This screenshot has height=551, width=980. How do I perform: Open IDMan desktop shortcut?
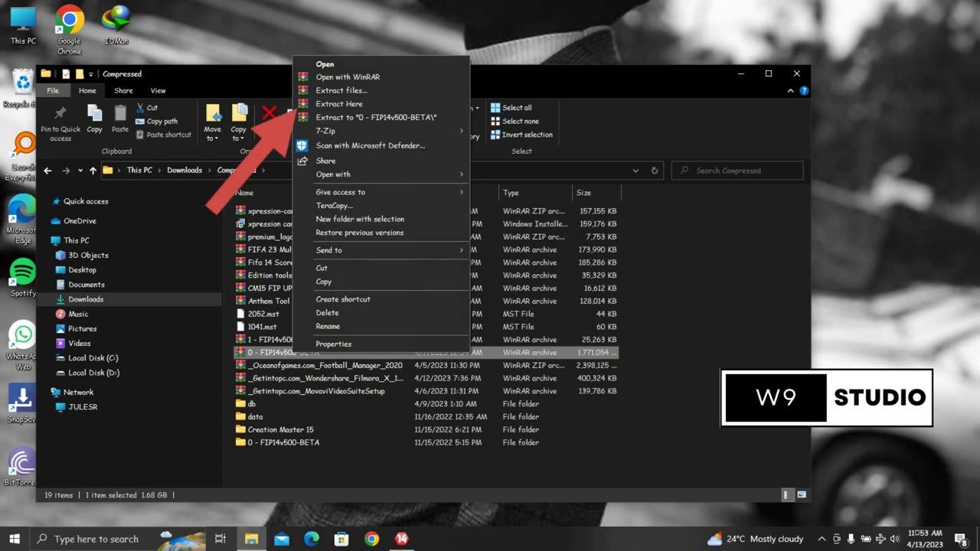pyautogui.click(x=116, y=26)
